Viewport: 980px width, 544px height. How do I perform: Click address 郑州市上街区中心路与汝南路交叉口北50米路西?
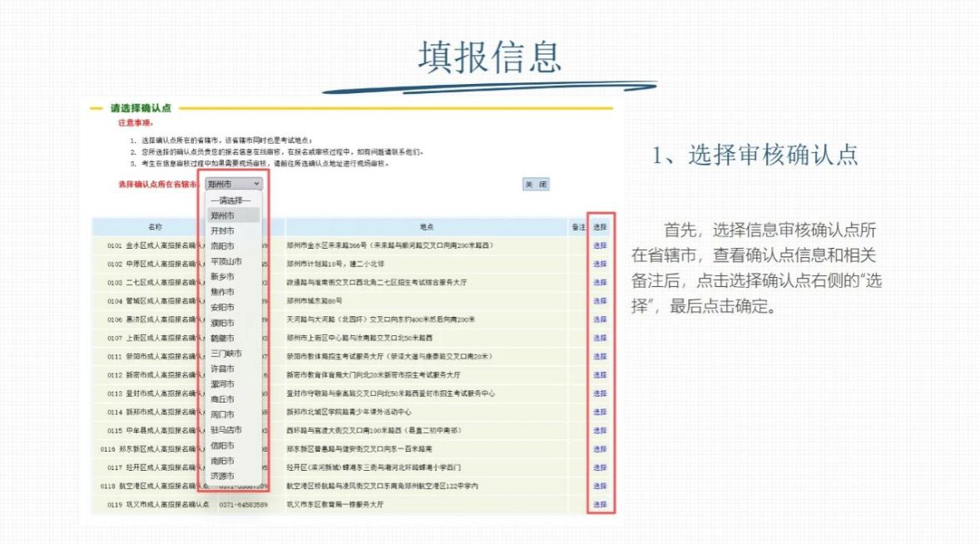(359, 338)
